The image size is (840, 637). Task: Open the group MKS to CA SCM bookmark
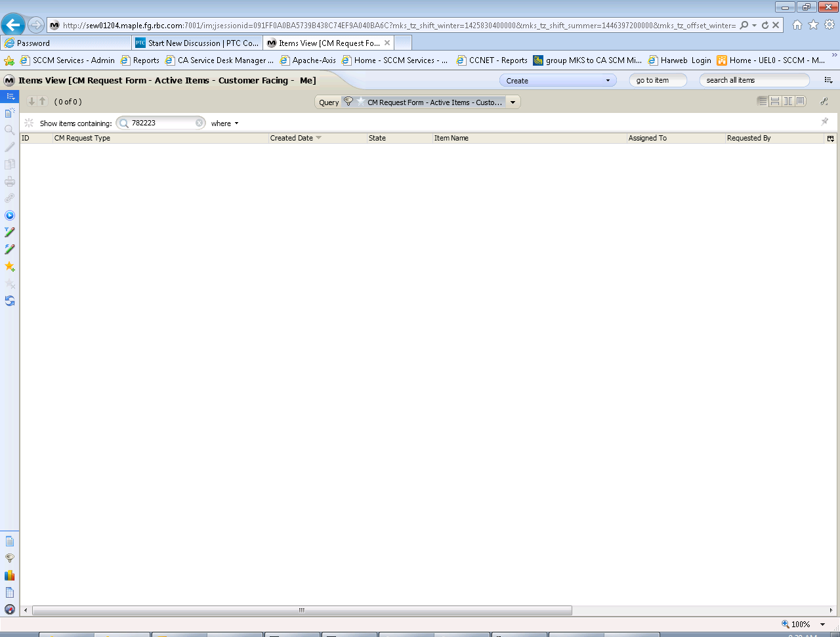click(x=588, y=60)
